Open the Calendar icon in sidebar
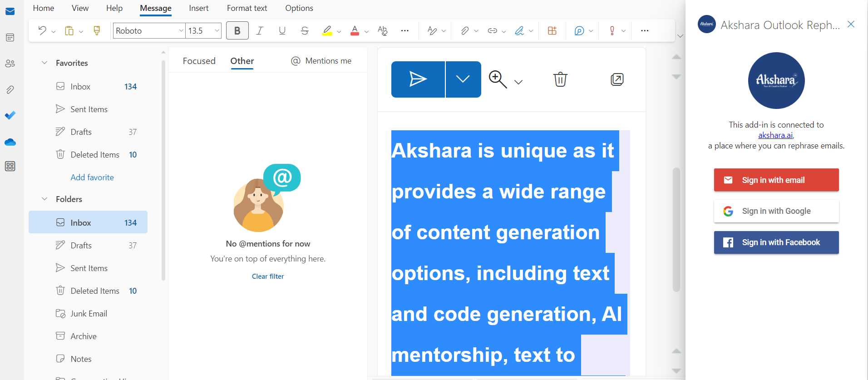The image size is (868, 380). point(10,38)
